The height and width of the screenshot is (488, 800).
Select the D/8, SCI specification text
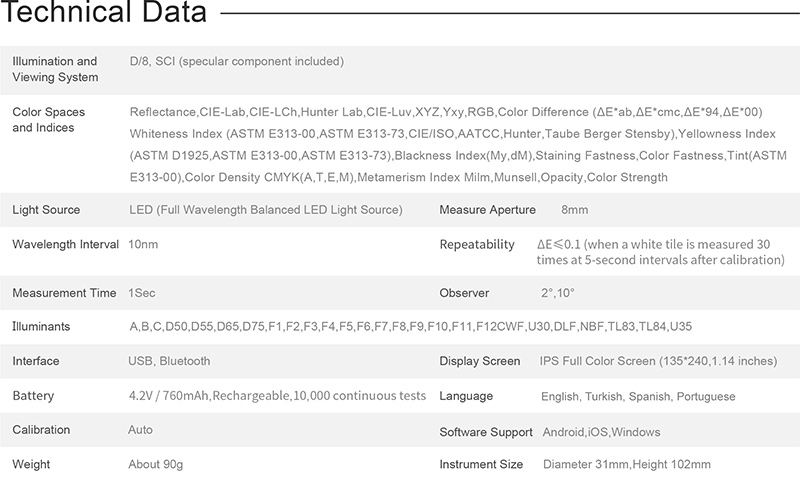coord(236,62)
